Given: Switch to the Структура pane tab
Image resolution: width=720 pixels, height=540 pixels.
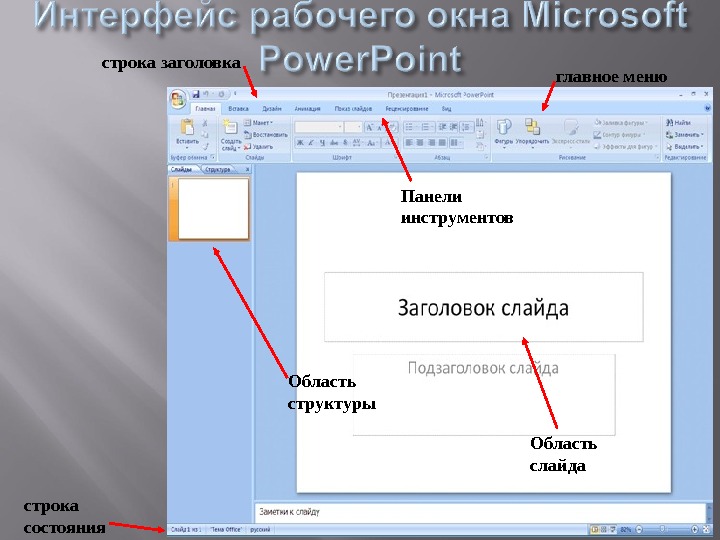Looking at the screenshot, I should (x=218, y=169).
